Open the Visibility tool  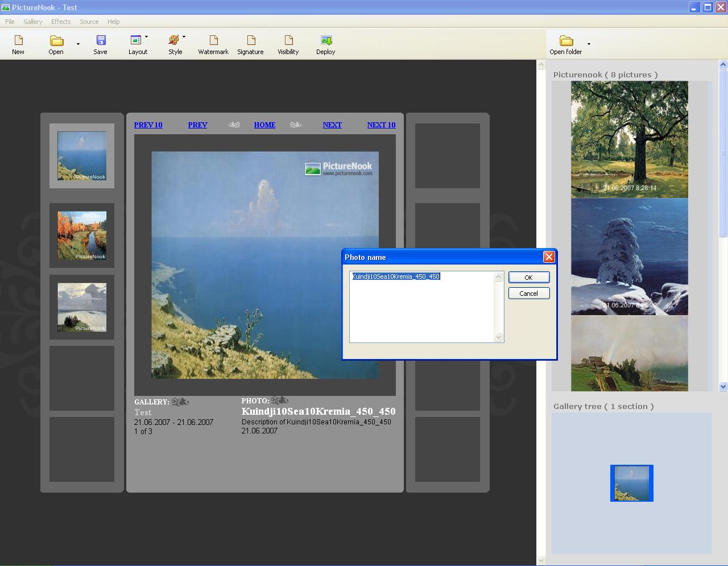[288, 40]
